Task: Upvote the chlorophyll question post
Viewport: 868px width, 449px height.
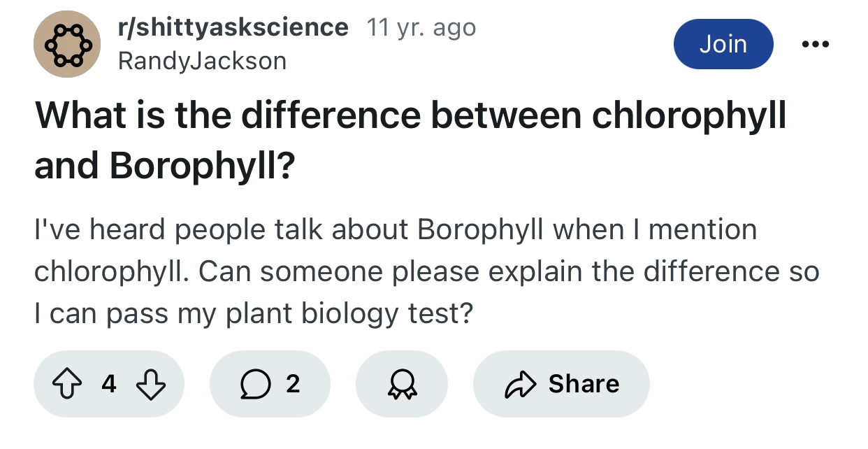Action: tap(67, 384)
